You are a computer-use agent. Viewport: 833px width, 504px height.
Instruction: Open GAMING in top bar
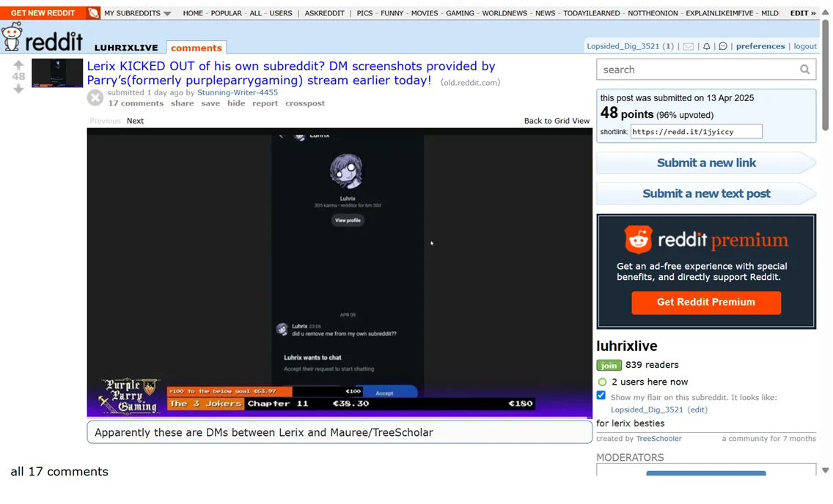[460, 13]
